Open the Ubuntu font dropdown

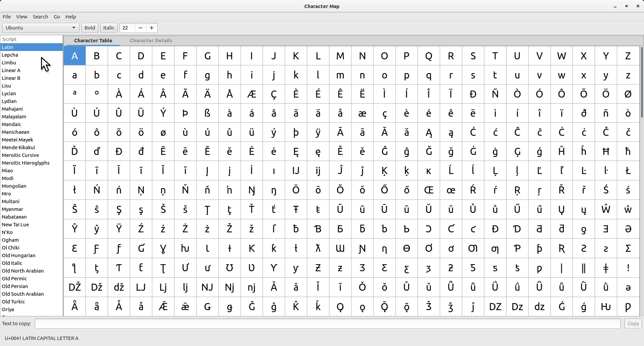point(41,28)
